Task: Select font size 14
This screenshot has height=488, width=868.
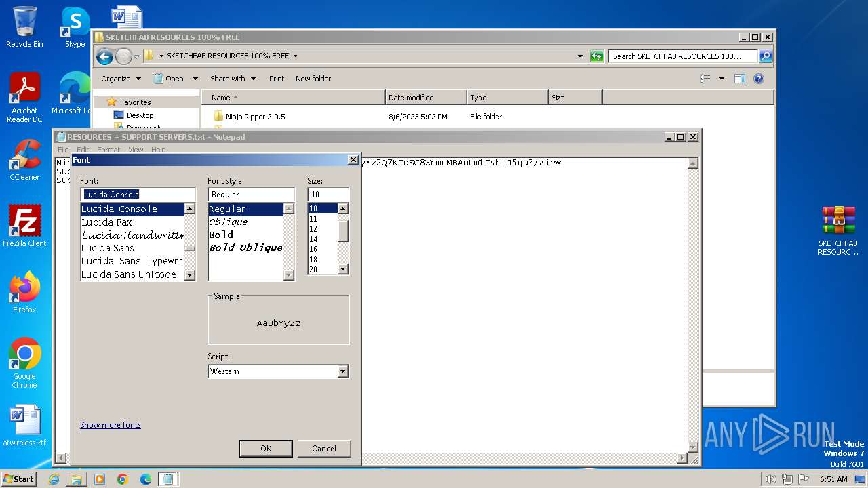Action: (x=322, y=239)
